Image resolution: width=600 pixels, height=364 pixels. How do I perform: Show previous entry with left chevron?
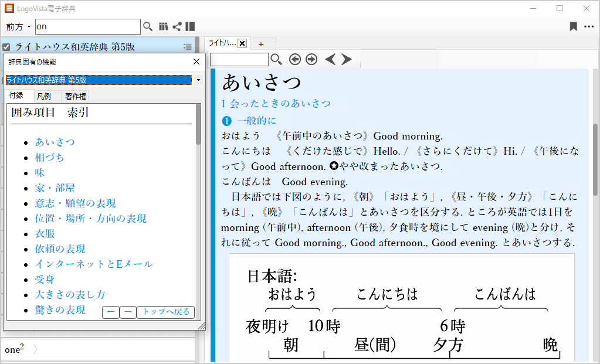pyautogui.click(x=330, y=59)
